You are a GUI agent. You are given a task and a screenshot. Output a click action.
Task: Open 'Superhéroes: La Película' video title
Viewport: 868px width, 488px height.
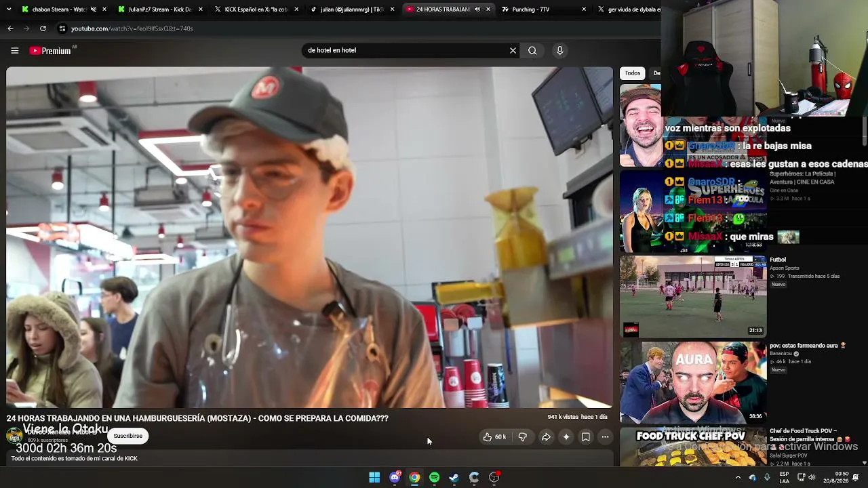(803, 178)
